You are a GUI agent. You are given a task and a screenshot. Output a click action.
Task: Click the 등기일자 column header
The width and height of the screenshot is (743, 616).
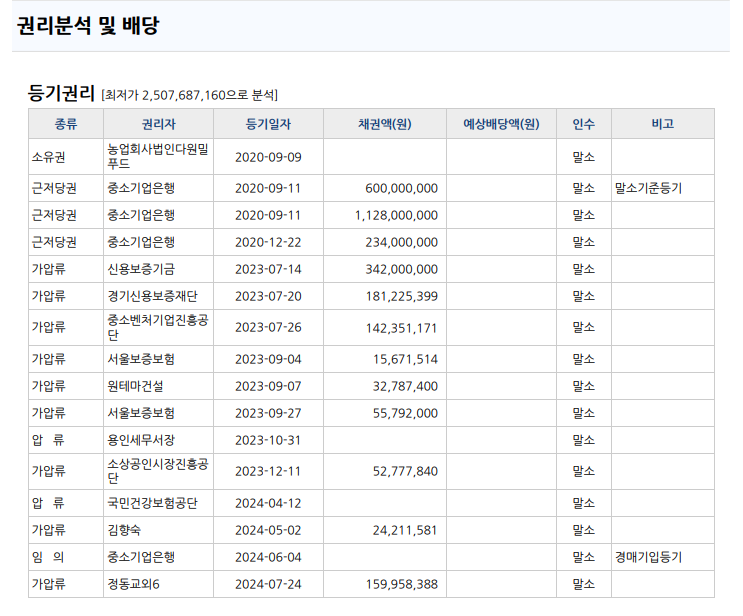tap(268, 124)
